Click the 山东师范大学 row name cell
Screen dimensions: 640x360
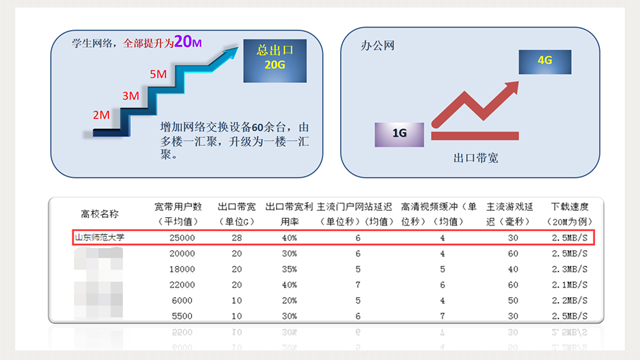pyautogui.click(x=100, y=237)
